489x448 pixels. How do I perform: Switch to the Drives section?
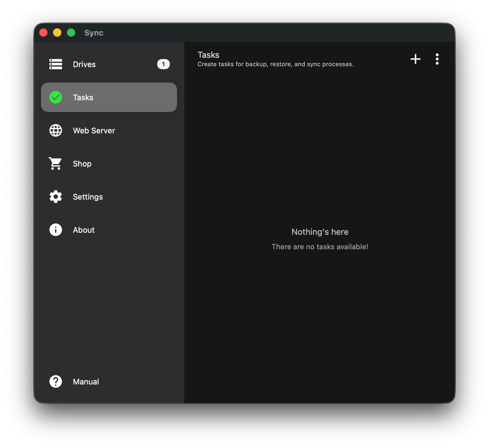pyautogui.click(x=84, y=64)
